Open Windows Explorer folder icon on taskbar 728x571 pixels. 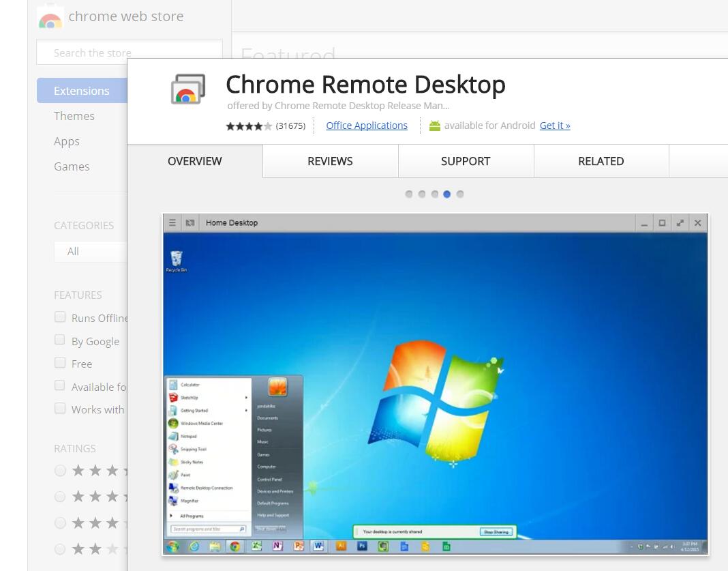215,547
